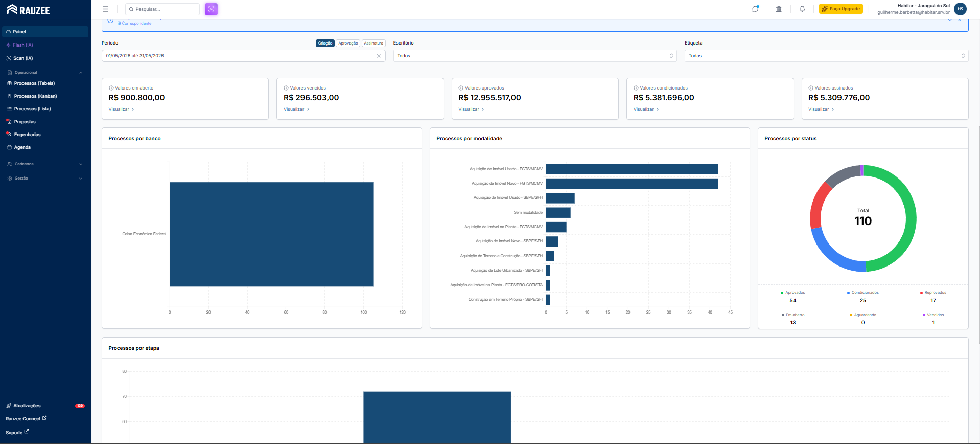Open the chat messages icon
Viewport: 980px width, 444px height.
point(755,9)
